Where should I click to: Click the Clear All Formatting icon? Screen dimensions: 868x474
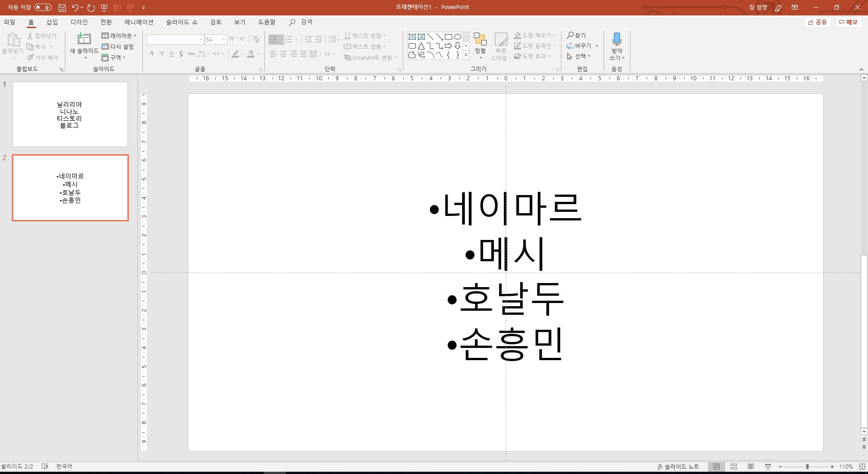256,39
